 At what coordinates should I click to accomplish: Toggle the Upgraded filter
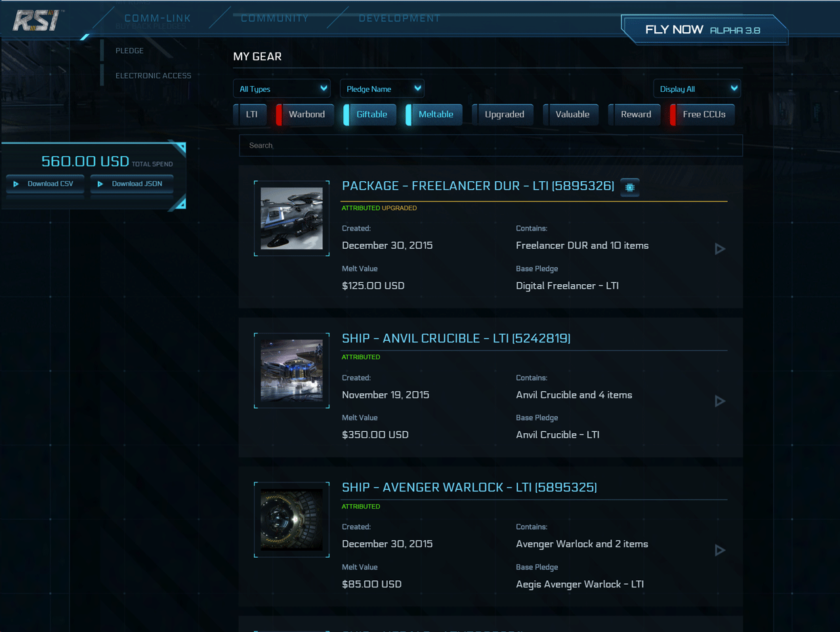(x=504, y=114)
